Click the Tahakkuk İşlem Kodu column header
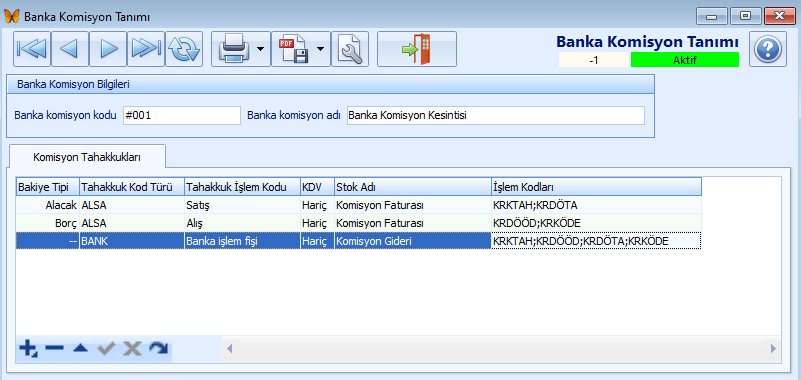 pyautogui.click(x=243, y=186)
